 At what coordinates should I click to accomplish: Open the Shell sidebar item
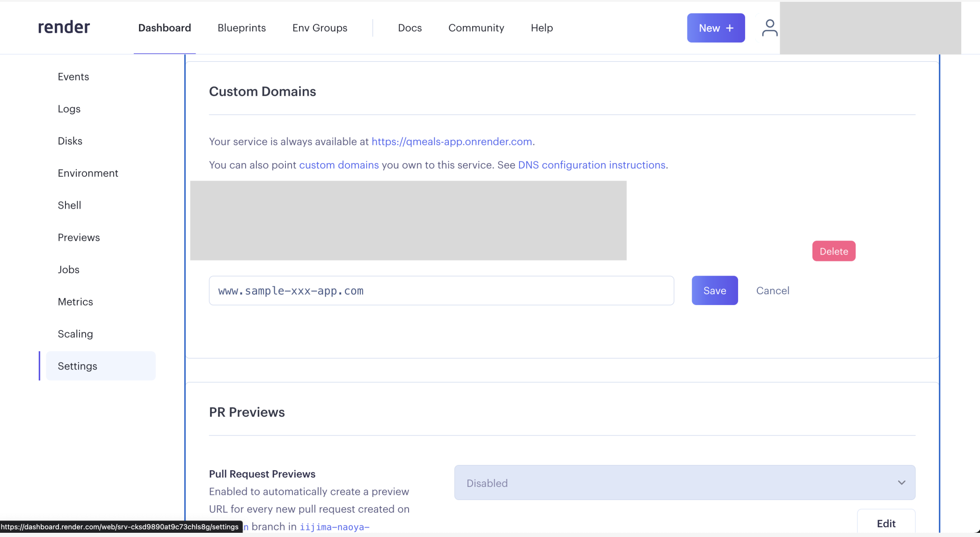69,205
